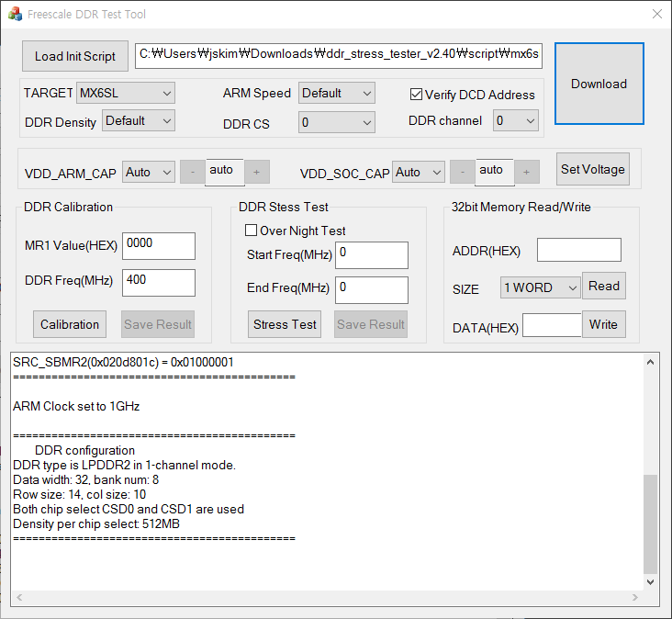Click the MR1 Value(HEX) input field
Screen dimensions: 672x619
(159, 246)
